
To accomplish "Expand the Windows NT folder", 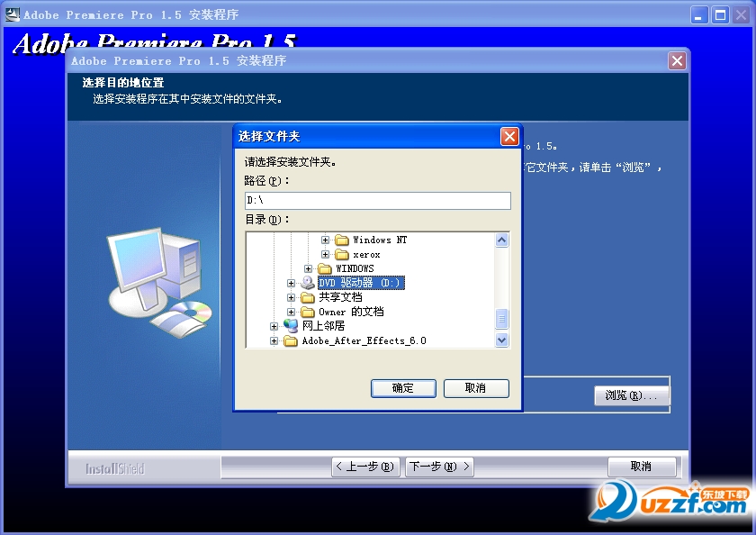I will coord(326,240).
